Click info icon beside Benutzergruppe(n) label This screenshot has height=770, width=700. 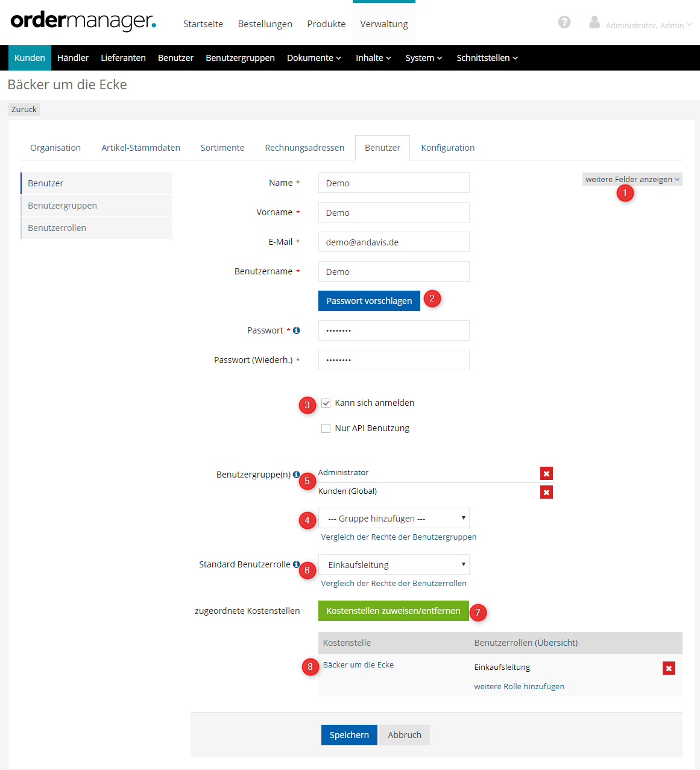296,475
